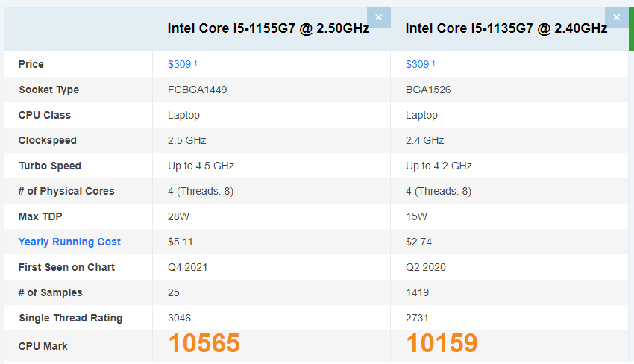The width and height of the screenshot is (634, 364).
Task: Open the Yearly Running Cost link
Action: pos(69,242)
